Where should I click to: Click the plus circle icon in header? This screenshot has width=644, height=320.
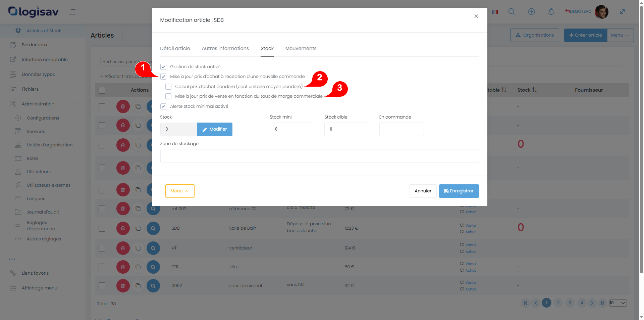(x=531, y=12)
